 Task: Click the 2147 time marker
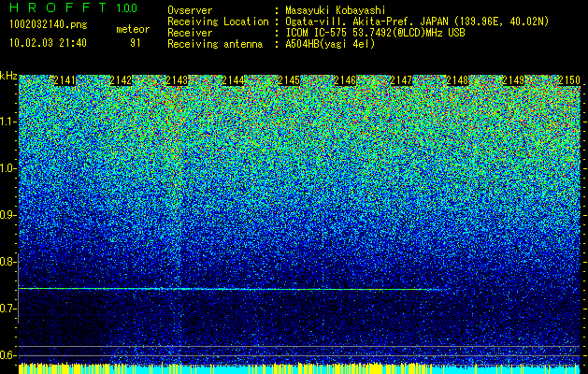[x=401, y=80]
